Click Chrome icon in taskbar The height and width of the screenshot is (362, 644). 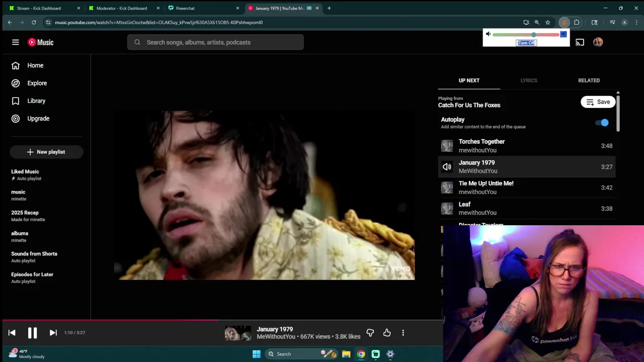[x=361, y=354]
